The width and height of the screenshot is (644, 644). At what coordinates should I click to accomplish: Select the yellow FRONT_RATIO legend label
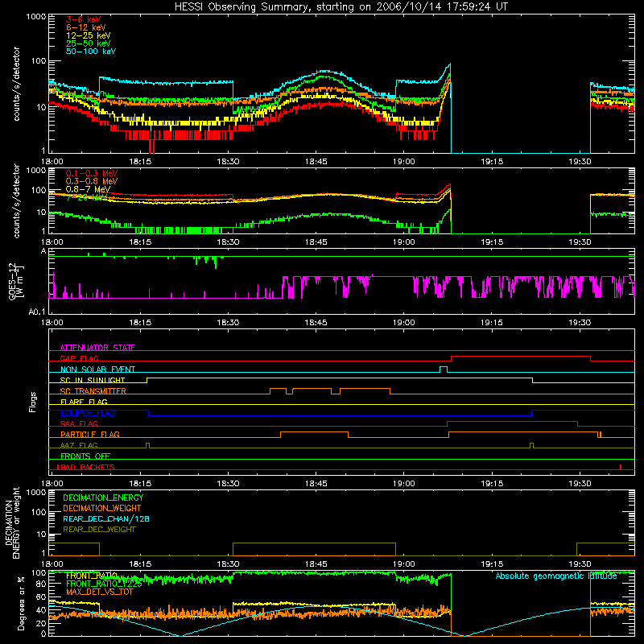(92, 576)
